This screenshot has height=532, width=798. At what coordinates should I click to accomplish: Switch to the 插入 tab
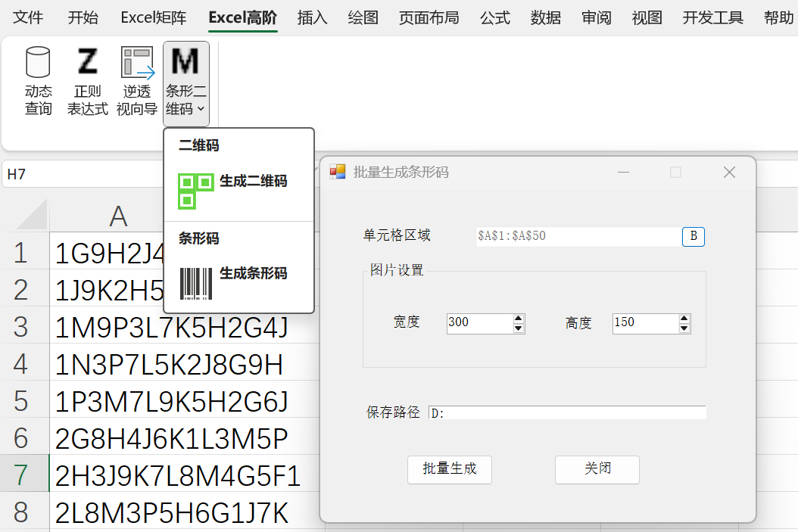click(312, 18)
